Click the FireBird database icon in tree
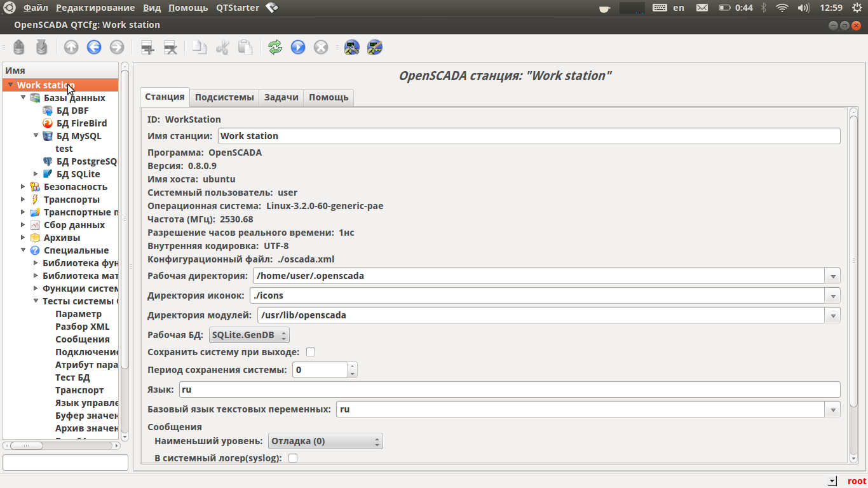Viewport: 868px width, 488px height. (48, 123)
